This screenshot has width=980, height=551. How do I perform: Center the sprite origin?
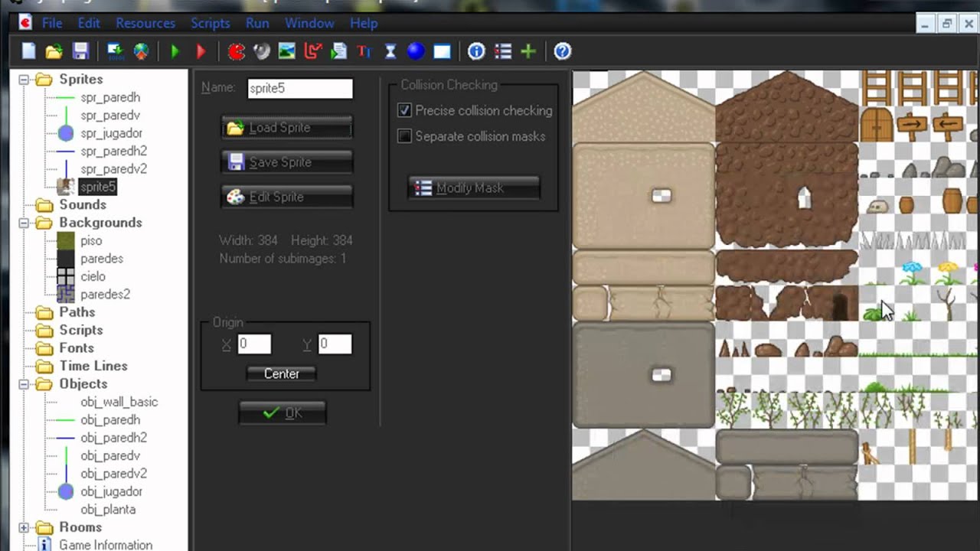pos(282,374)
